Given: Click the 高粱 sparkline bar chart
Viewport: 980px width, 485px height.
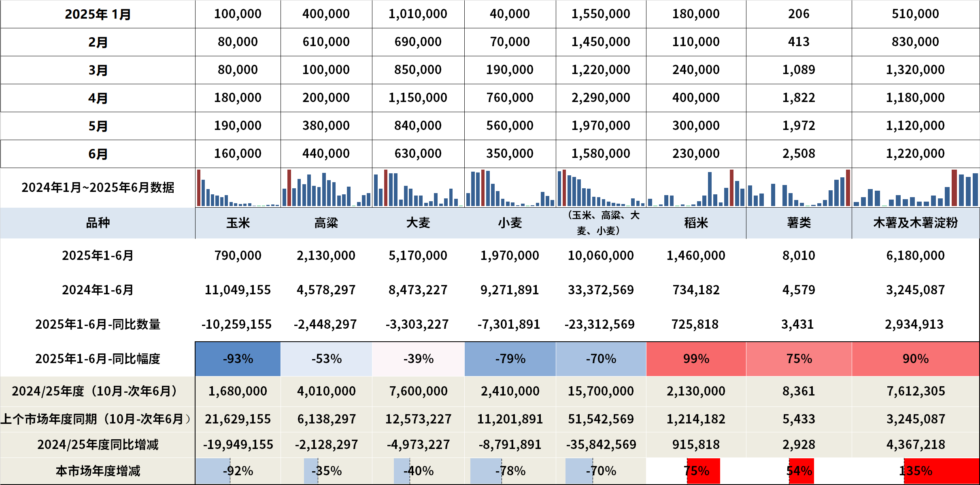Looking at the screenshot, I should pos(326,188).
